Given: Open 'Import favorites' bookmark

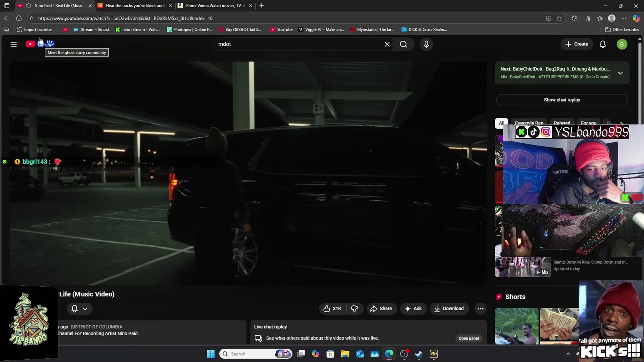Looking at the screenshot, I should (x=34, y=29).
